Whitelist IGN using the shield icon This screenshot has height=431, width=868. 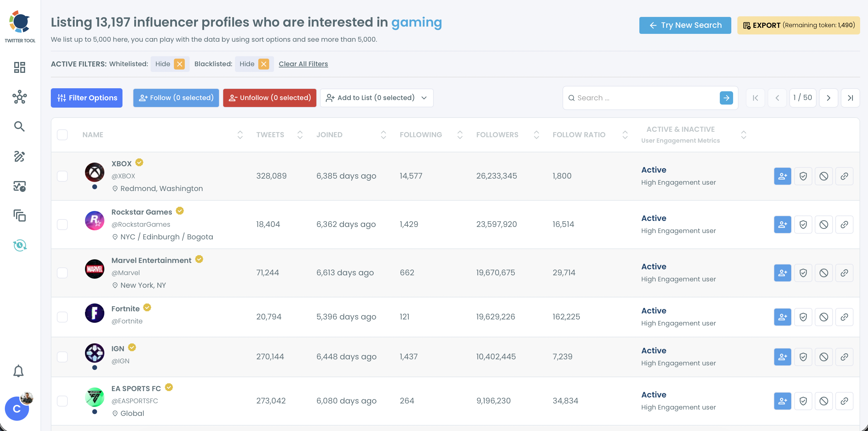(803, 357)
